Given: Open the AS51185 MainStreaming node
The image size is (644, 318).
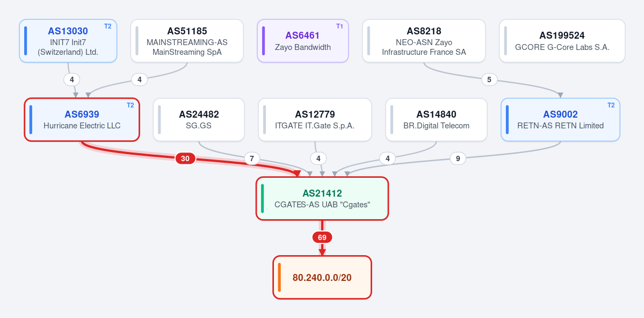Looking at the screenshot, I should click(x=187, y=41).
